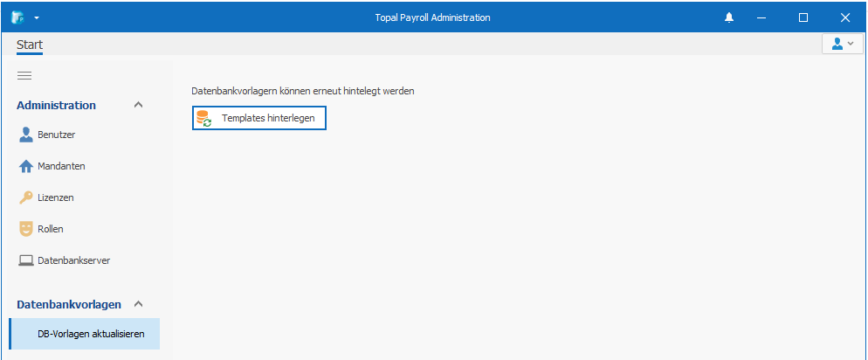Toggle the sidebar with the hamburger icon
868x360 pixels.
[24, 76]
